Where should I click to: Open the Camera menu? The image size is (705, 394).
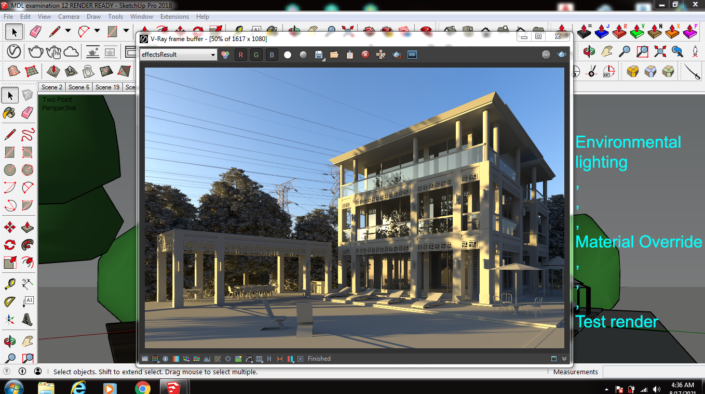(68, 17)
